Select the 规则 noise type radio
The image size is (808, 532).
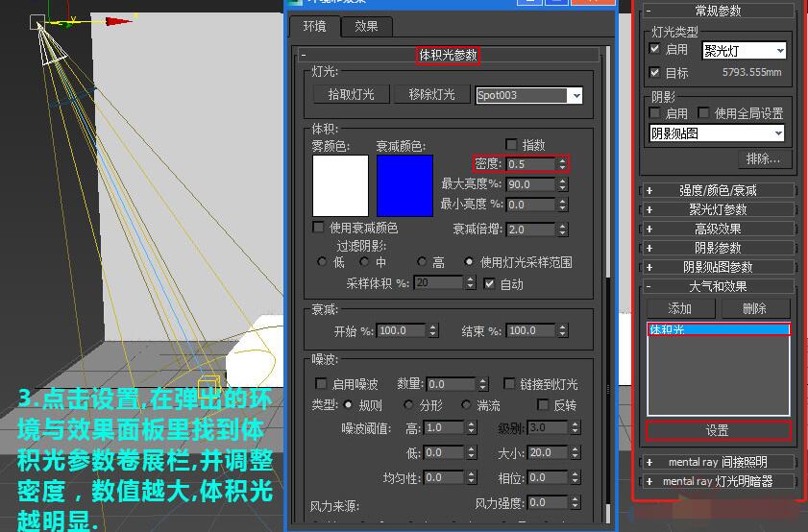point(348,405)
